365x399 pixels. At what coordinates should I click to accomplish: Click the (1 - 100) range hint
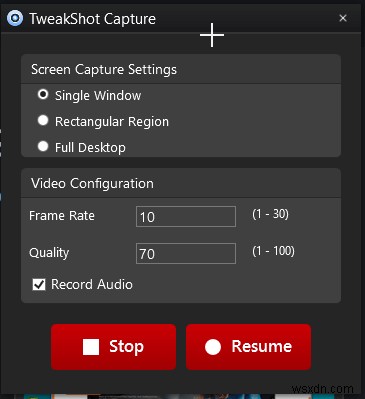(x=273, y=251)
